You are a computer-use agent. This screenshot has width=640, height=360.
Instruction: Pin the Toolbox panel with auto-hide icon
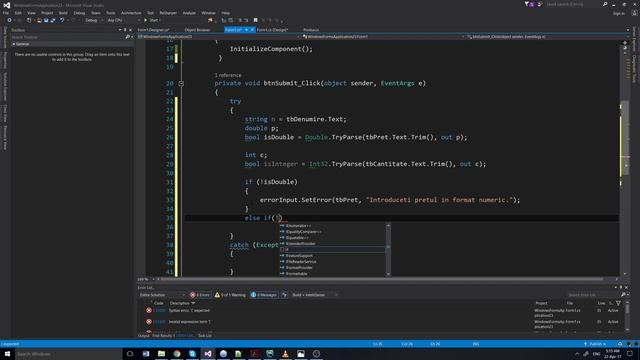[x=125, y=30]
